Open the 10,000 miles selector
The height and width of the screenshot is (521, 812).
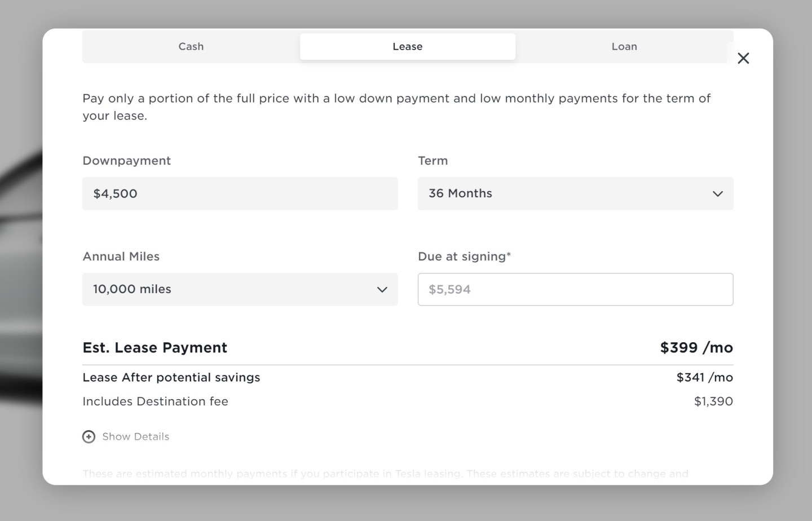point(240,289)
